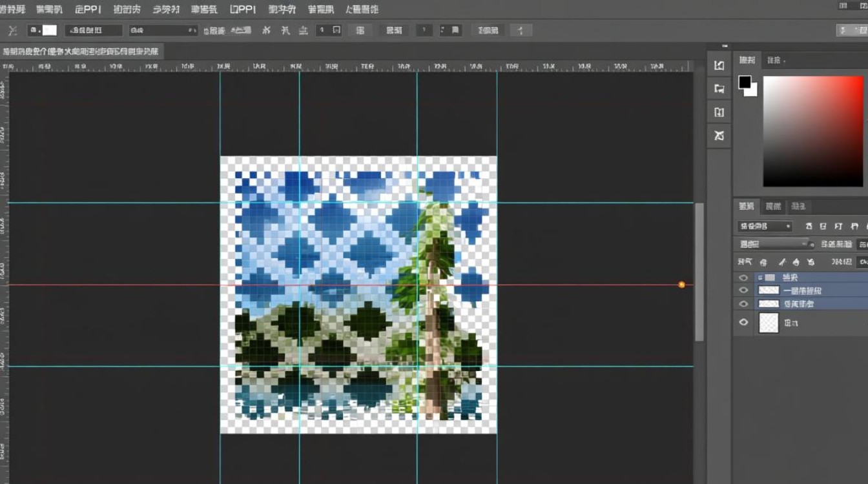Click the black foreground color swatch
868x484 pixels.
(745, 82)
